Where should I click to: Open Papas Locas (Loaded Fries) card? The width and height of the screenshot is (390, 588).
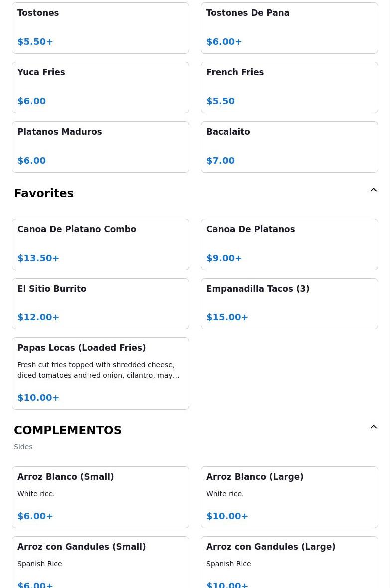click(100, 373)
